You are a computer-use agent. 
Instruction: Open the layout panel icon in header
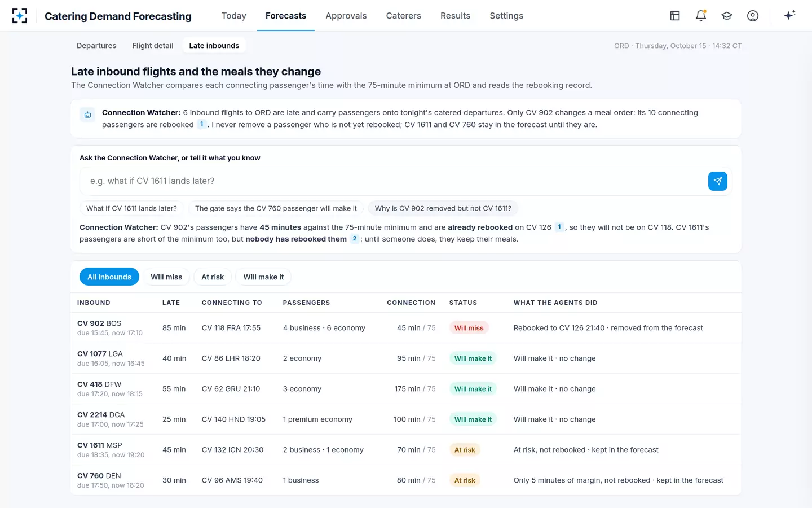coord(675,16)
